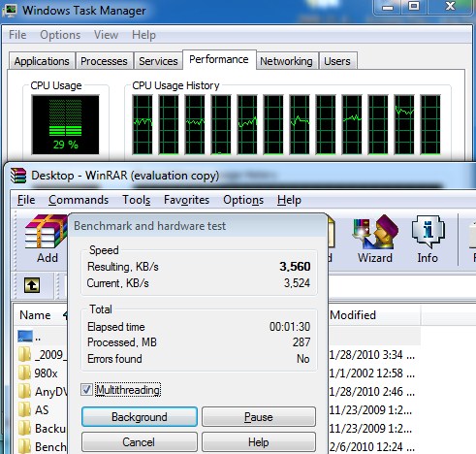Viewport: 476px width, 454px height.
Task: Open WinRAR File menu
Action: coord(26,200)
